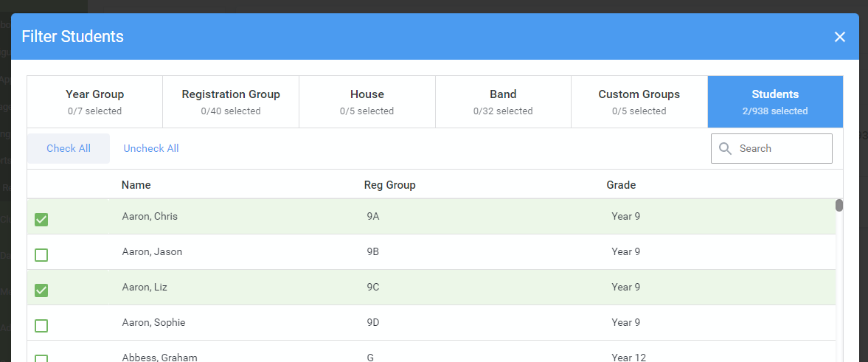
Task: Select the Custom Groups tab
Action: 639,102
